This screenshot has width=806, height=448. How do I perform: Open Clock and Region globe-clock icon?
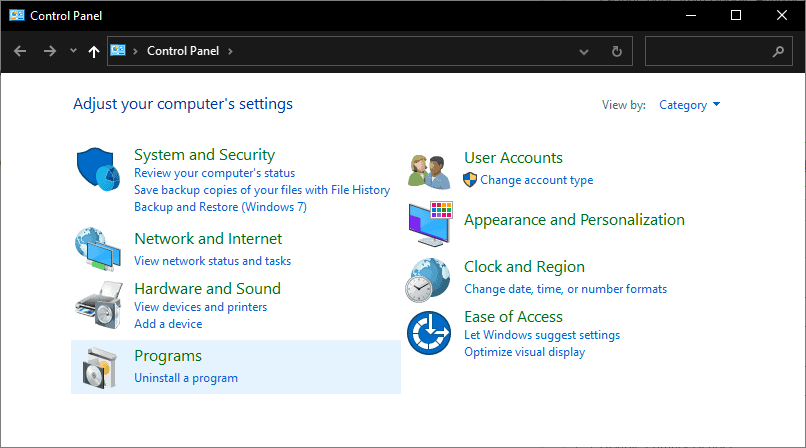coord(427,280)
